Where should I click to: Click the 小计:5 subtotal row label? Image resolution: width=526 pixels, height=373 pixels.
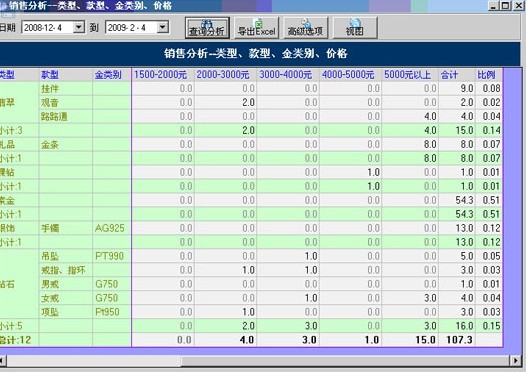tap(11, 326)
